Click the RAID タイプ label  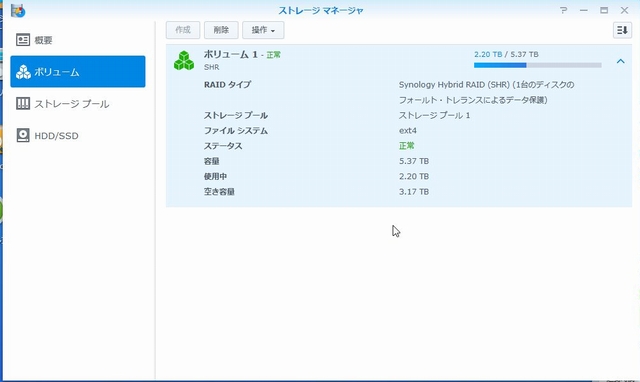pos(227,84)
